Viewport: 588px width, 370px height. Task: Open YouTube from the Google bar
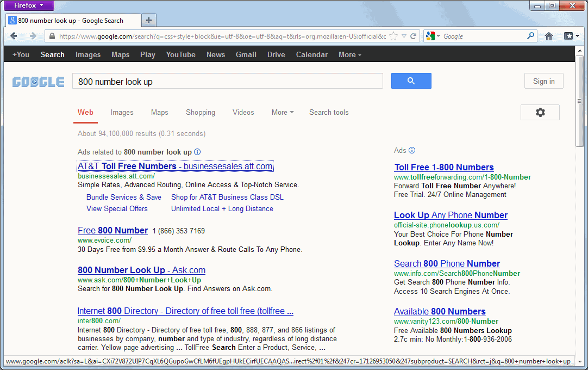click(x=181, y=55)
